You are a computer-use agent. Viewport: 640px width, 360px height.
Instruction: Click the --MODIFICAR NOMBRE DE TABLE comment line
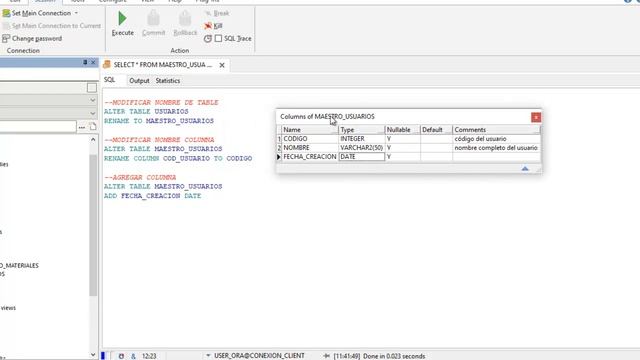click(x=161, y=102)
